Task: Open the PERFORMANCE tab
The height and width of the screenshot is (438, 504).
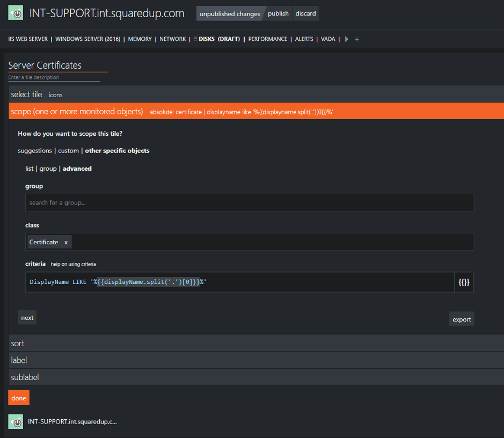Action: [268, 39]
